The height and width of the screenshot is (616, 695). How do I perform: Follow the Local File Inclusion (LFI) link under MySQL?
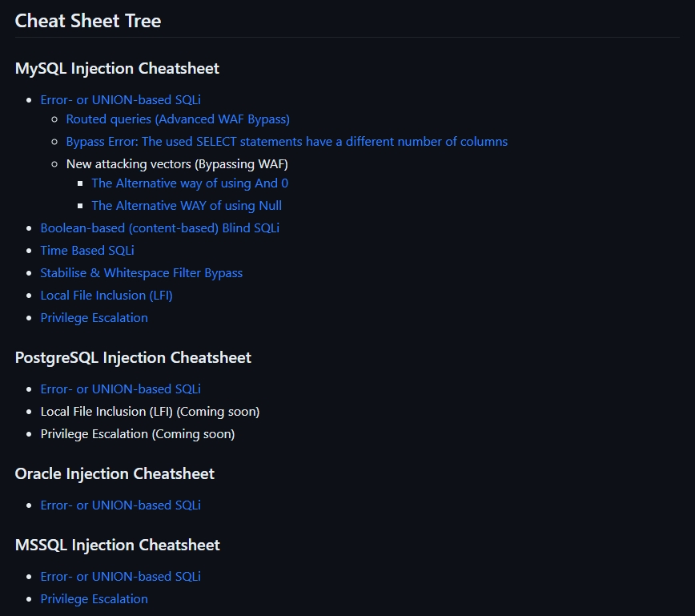point(106,295)
